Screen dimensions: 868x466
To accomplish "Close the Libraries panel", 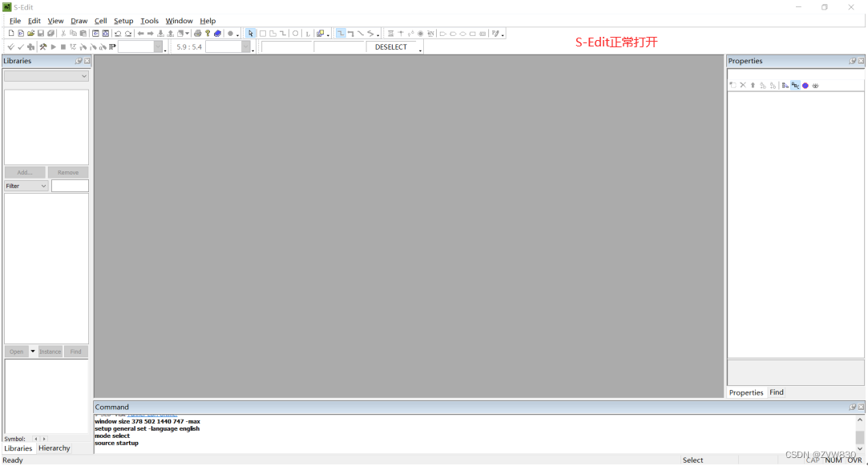I will pyautogui.click(x=87, y=61).
